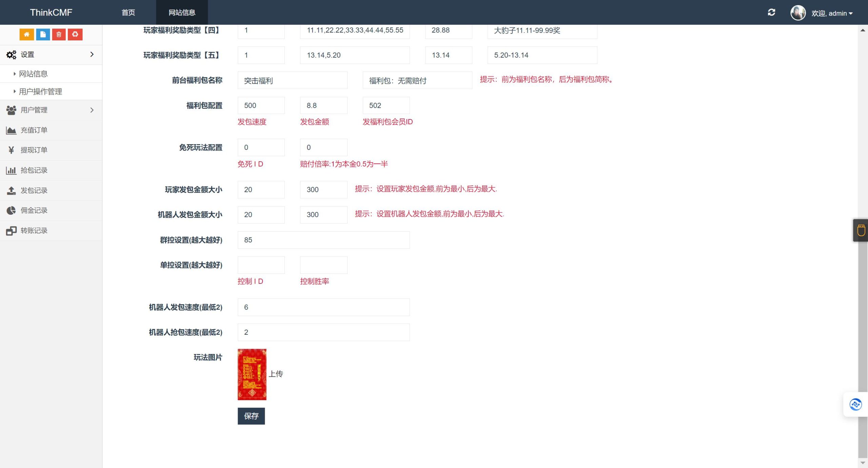Open 佣金记录 in sidebar
868x468 pixels.
(x=34, y=211)
